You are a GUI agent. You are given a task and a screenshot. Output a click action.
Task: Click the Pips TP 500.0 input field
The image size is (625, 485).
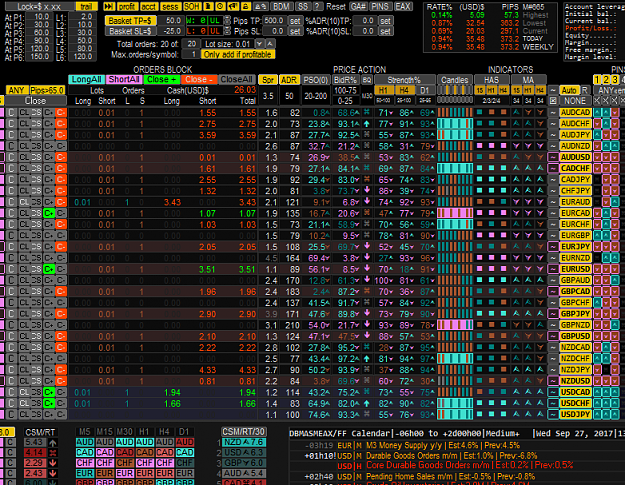click(x=274, y=20)
